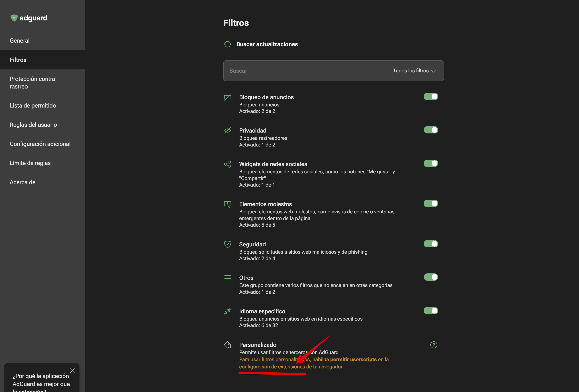Viewport: 579px width, 392px height.
Task: Open the configuración de extensiones link
Action: [x=272, y=367]
